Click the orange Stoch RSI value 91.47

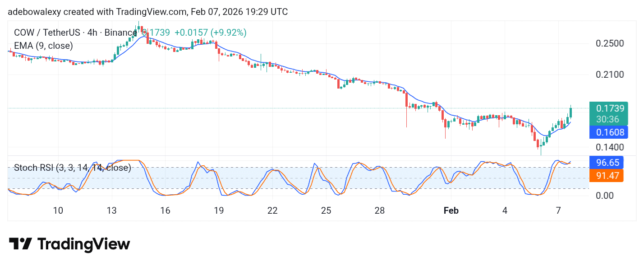607,176
